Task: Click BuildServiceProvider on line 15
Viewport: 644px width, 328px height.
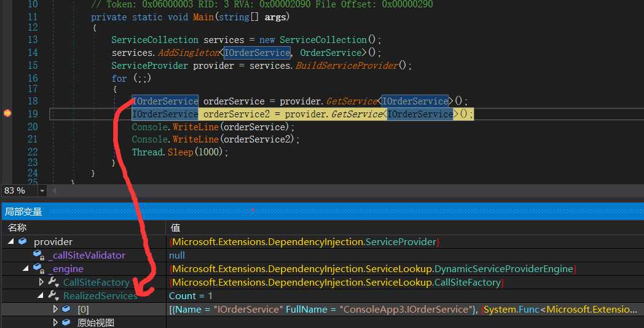Action: pyautogui.click(x=347, y=65)
